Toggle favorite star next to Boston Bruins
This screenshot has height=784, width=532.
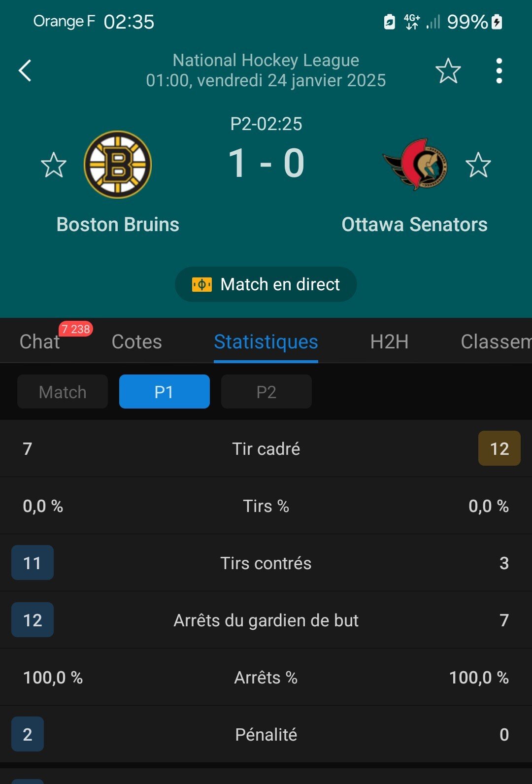click(53, 165)
